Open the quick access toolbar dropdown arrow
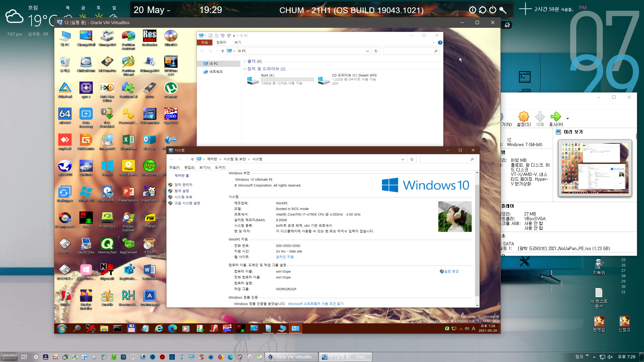Viewport: 644px width, 362px height. pos(234,36)
